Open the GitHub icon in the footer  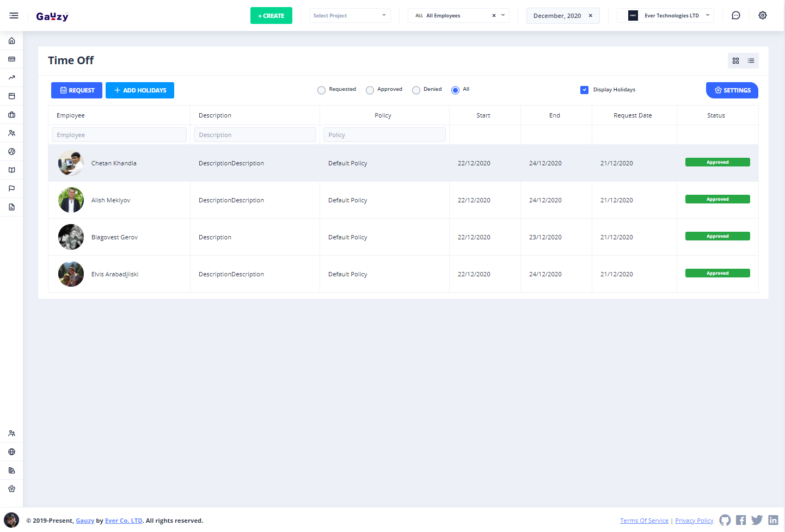point(725,520)
